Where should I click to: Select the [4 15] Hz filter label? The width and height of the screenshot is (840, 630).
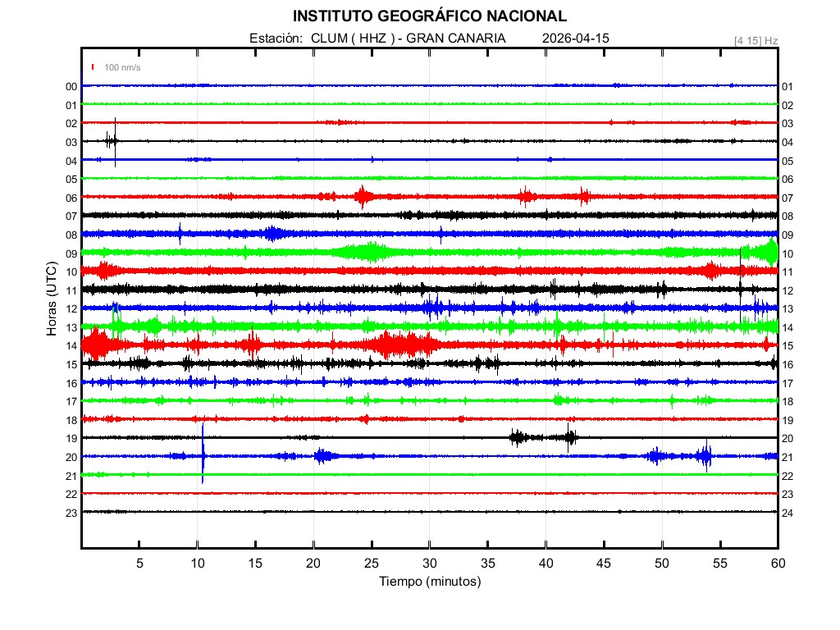[756, 40]
